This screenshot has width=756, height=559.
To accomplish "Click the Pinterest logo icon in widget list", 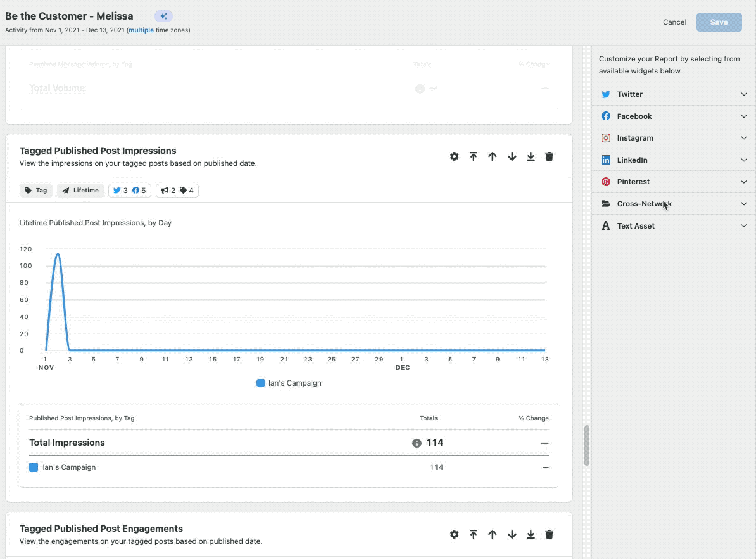I will coord(606,182).
